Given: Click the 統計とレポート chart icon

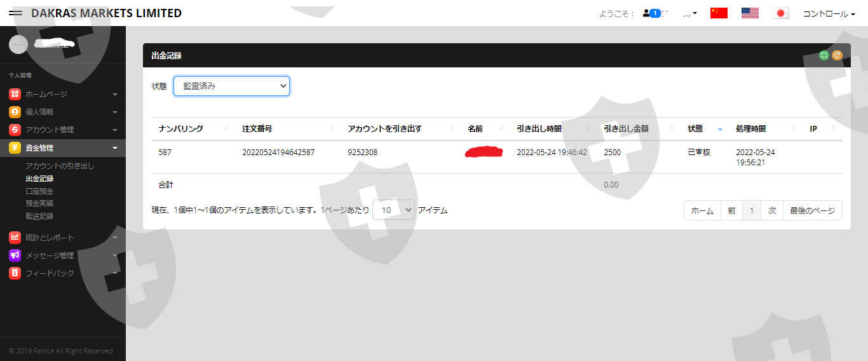Looking at the screenshot, I should (x=15, y=238).
